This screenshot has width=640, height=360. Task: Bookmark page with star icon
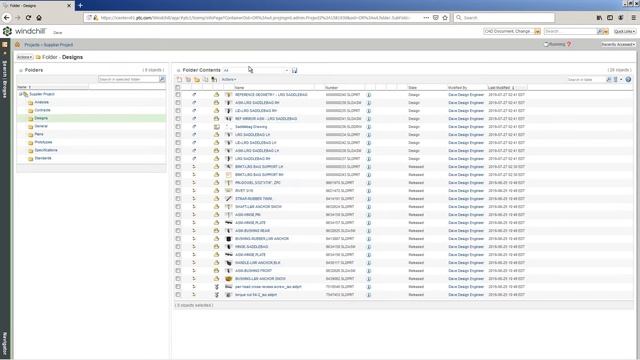[x=445, y=18]
